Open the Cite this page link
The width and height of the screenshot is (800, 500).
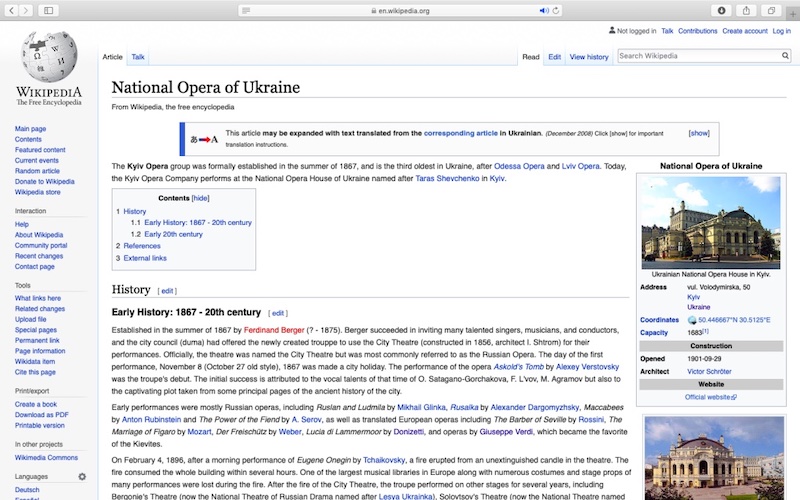(35, 372)
